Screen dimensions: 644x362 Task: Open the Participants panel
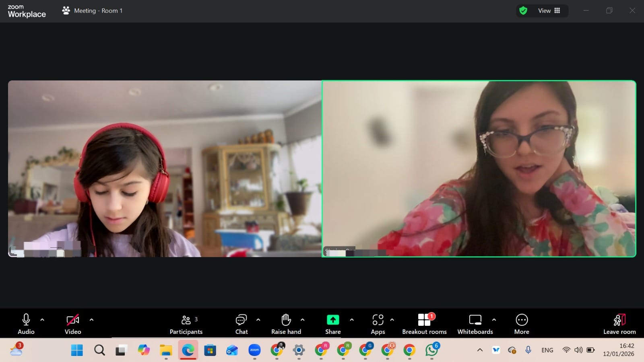tap(186, 324)
